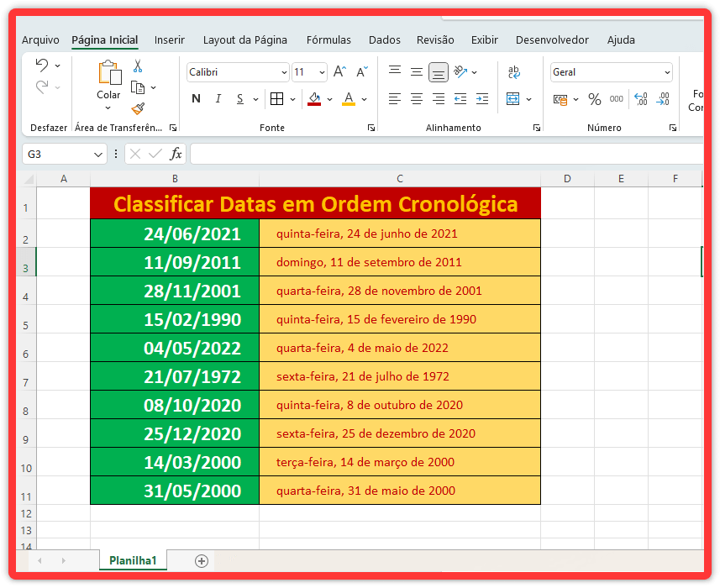720x588 pixels.
Task: Increase decimal places icon in Número group
Action: pos(639,98)
